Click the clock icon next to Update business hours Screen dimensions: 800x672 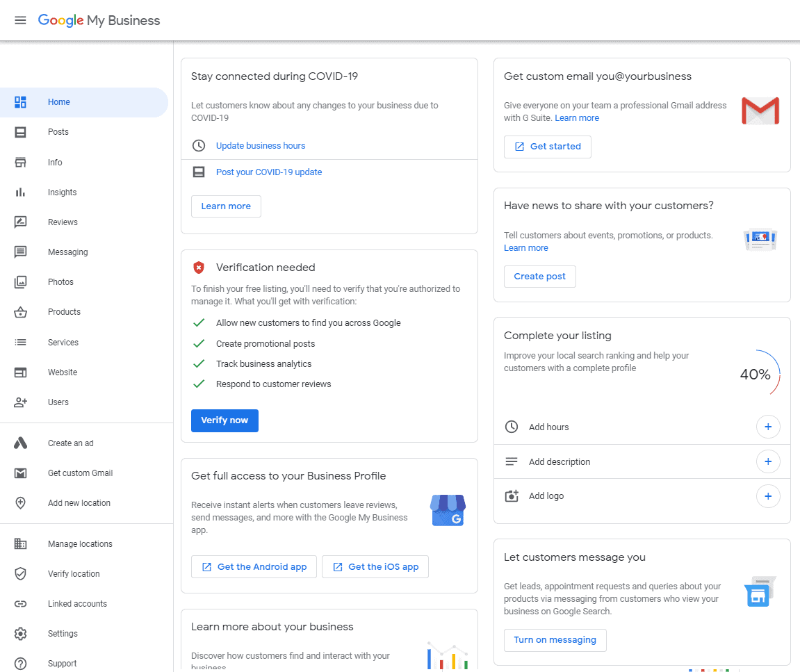tap(199, 145)
